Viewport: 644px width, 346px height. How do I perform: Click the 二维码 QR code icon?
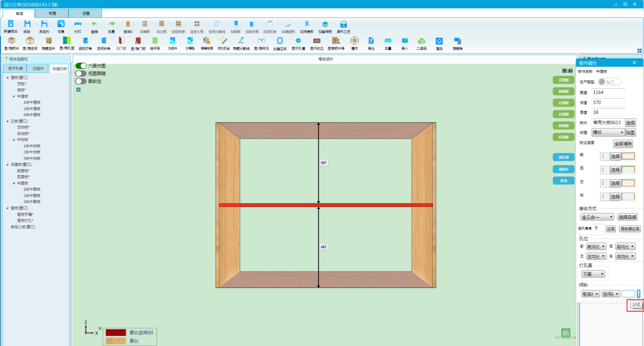pyautogui.click(x=421, y=41)
